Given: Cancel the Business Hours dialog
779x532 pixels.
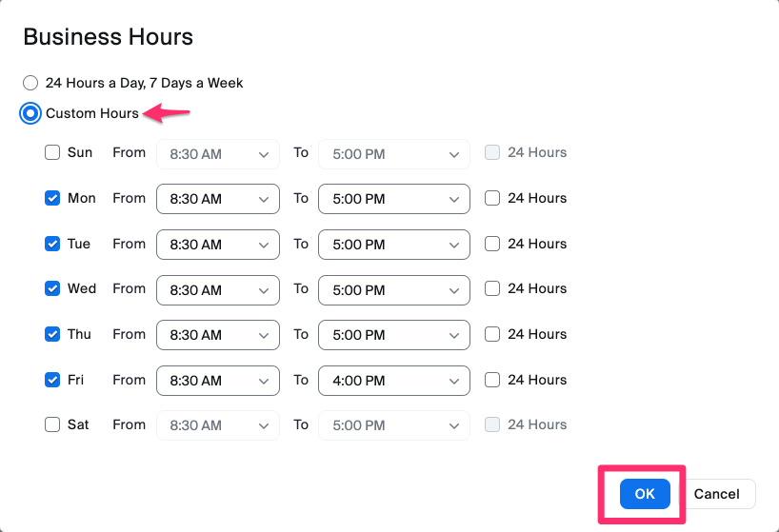Looking at the screenshot, I should 716,494.
